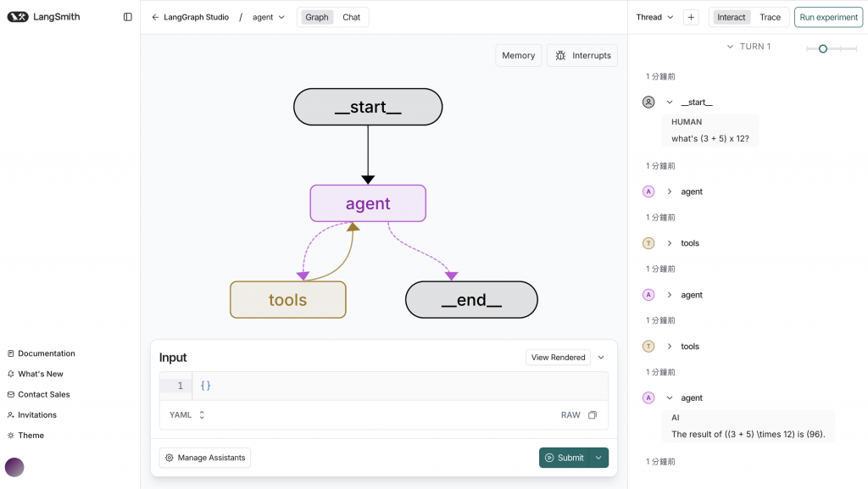Click the AI result message text

(748, 434)
